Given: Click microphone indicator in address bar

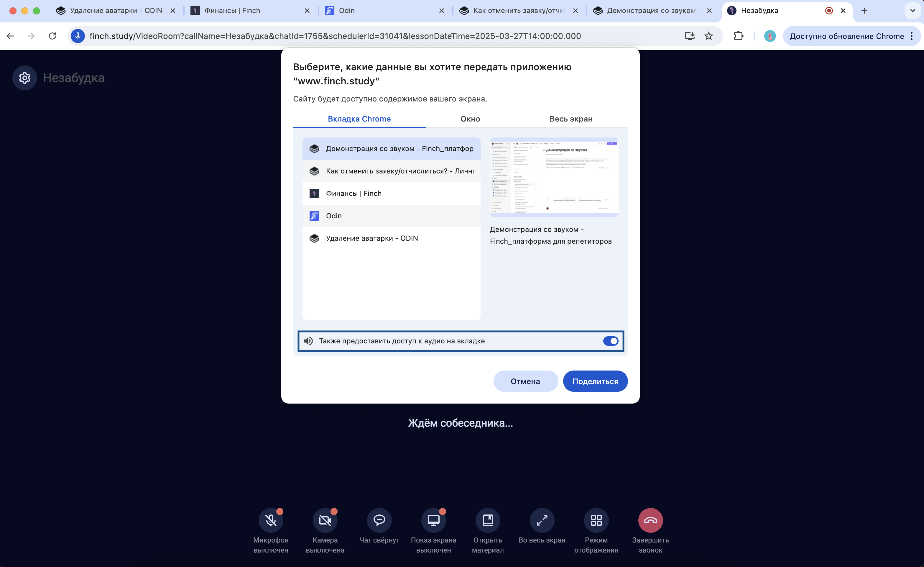Looking at the screenshot, I should 78,36.
